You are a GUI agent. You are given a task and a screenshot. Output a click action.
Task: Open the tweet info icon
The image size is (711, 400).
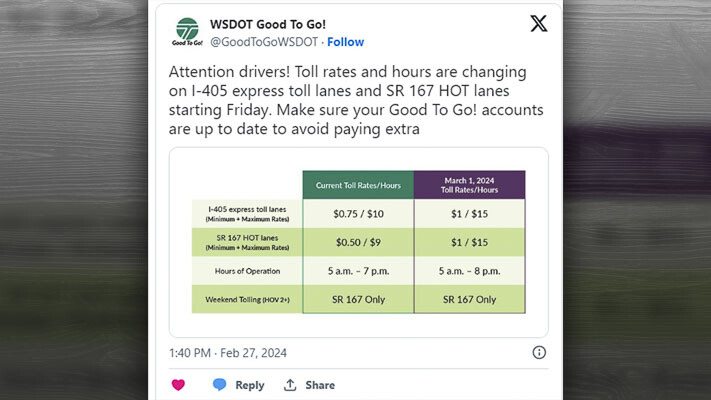pos(539,352)
